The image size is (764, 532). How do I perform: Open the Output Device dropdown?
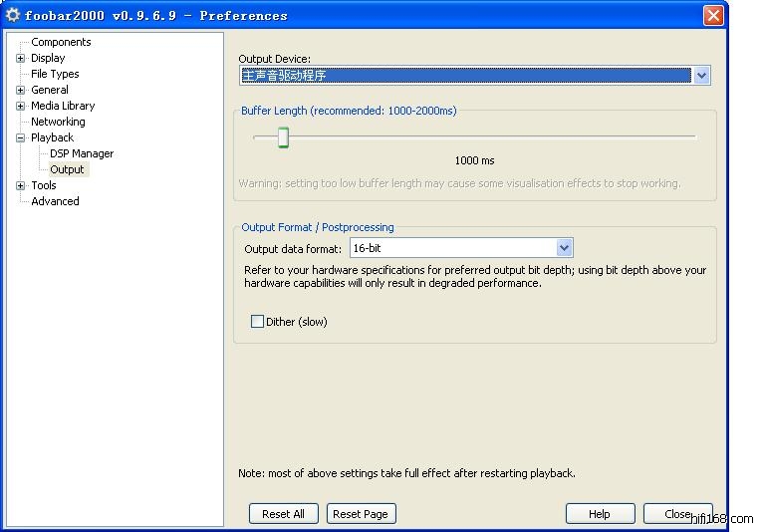point(701,76)
